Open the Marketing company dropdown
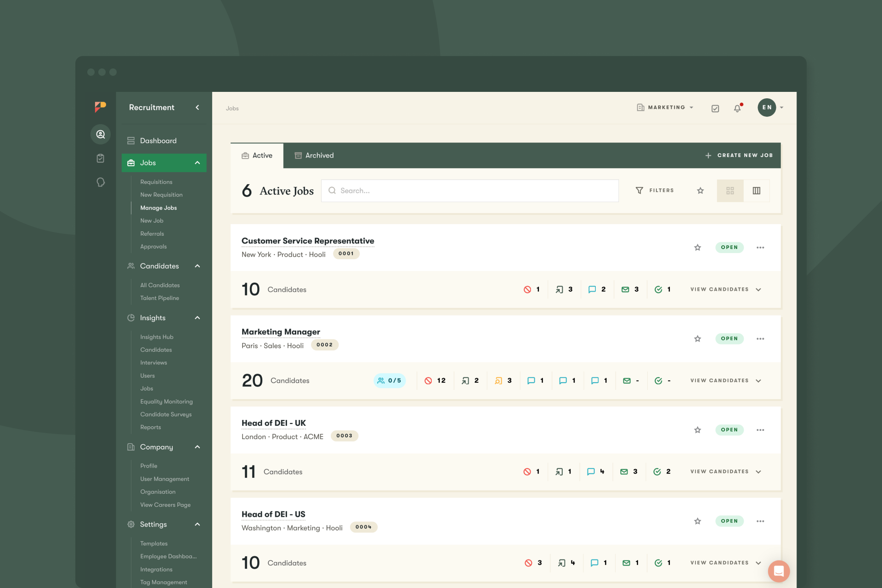882x588 pixels. pos(665,107)
